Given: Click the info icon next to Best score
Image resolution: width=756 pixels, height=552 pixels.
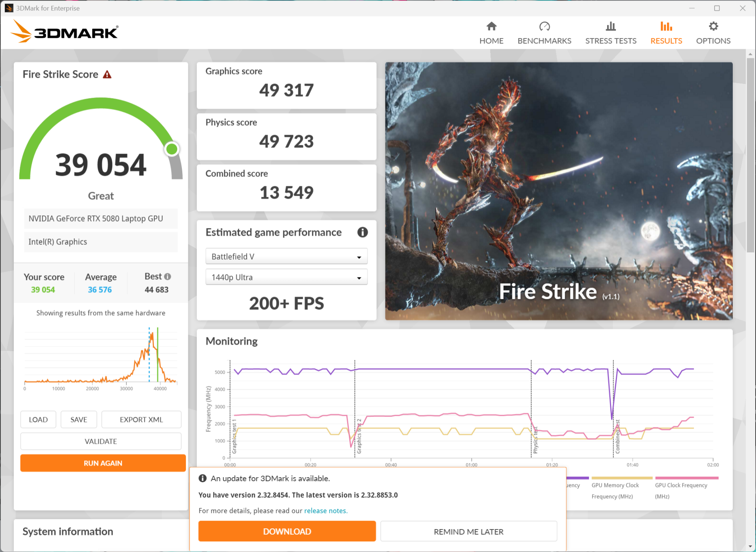Looking at the screenshot, I should (169, 276).
